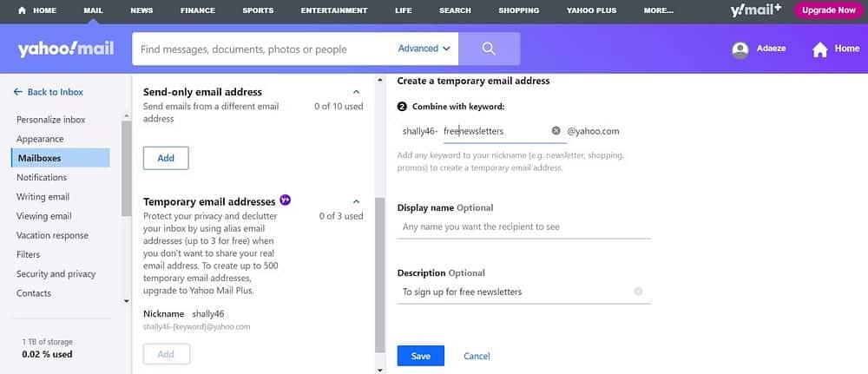Screen dimensions: 868x374
Task: Click the Save button
Action: point(421,356)
